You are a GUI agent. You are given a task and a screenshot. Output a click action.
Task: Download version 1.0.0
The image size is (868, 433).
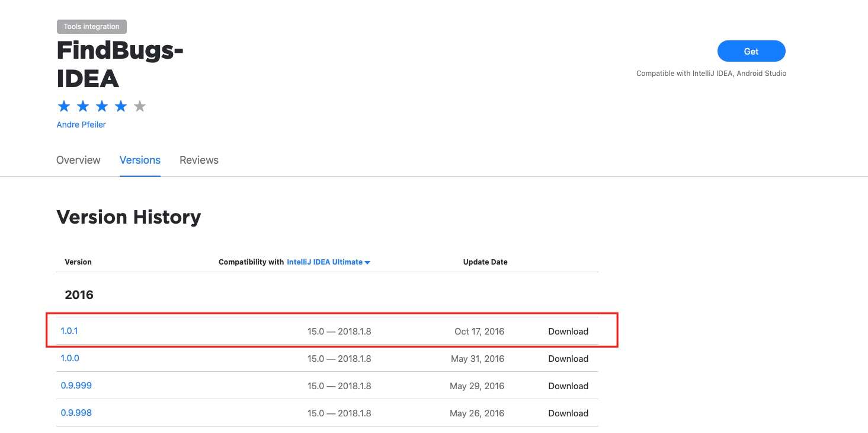point(568,359)
